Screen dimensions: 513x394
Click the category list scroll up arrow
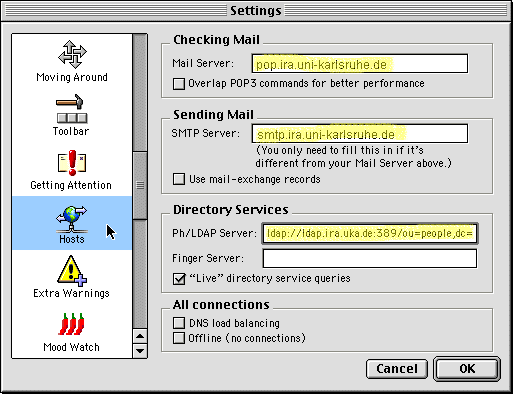pyautogui.click(x=140, y=336)
